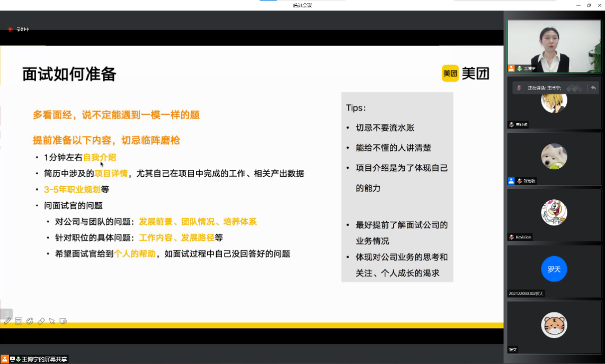The width and height of the screenshot is (605, 364).
Task: Click the reply arrow in the 正在讲话 banner
Action: (x=594, y=88)
